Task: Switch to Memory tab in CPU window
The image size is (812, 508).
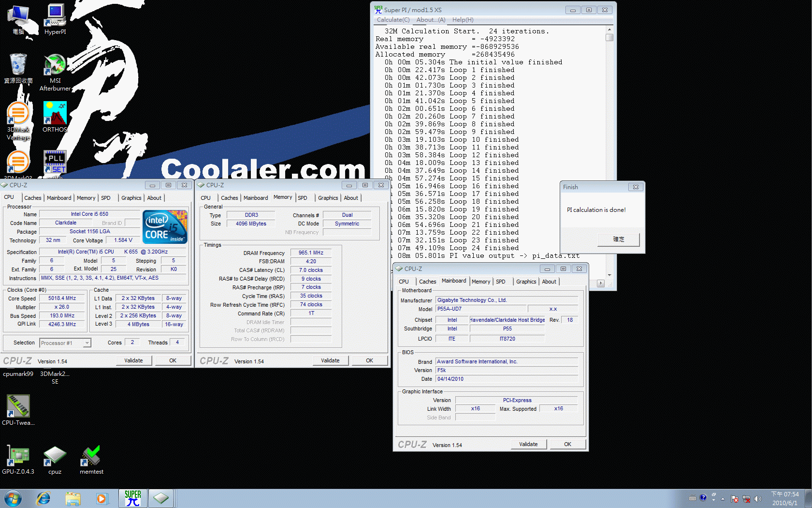Action: (x=86, y=198)
